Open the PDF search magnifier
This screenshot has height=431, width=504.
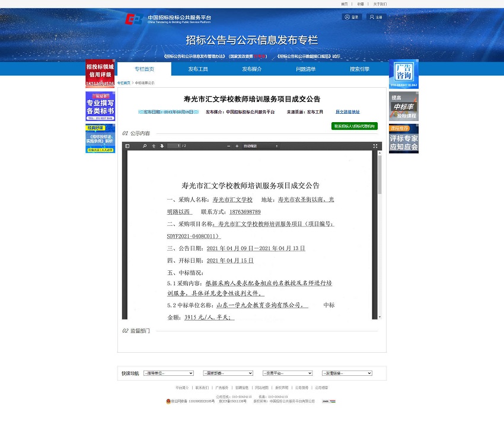click(145, 145)
